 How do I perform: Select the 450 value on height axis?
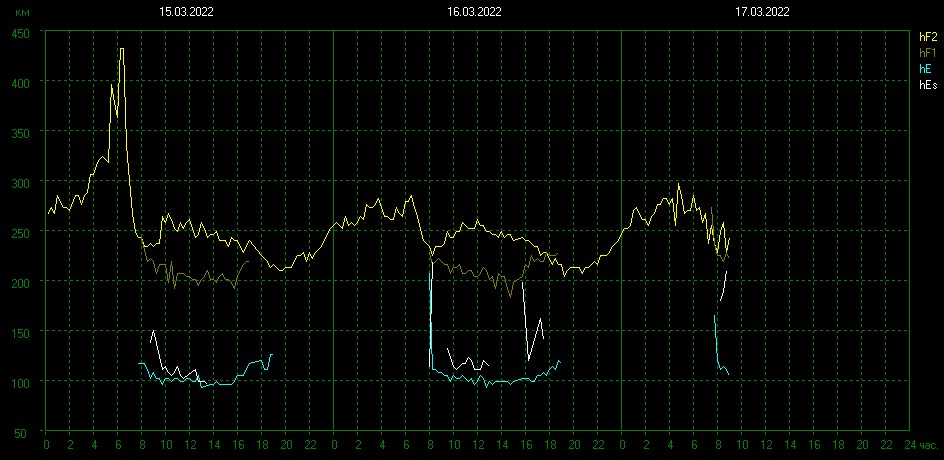21,32
